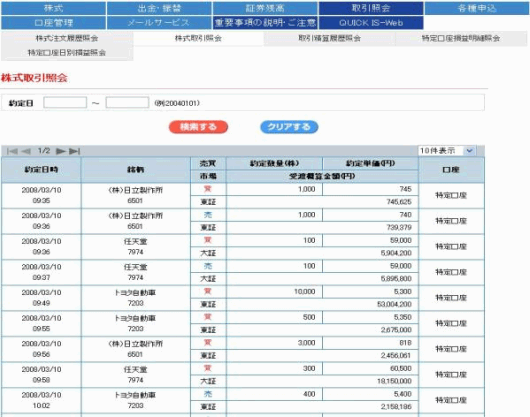Click the クリアする clear button
This screenshot has height=417, width=530.
tap(289, 127)
